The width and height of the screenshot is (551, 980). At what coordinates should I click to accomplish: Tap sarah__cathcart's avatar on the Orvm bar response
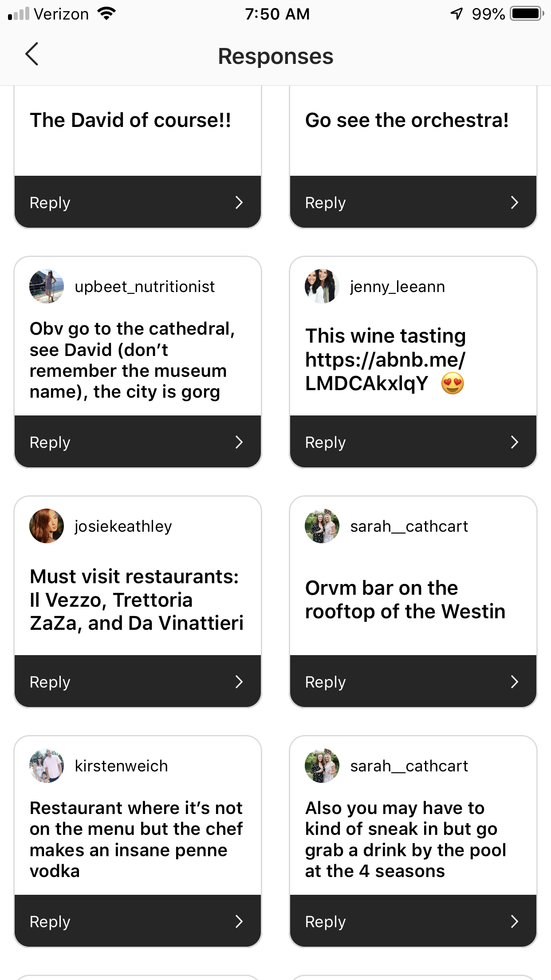(x=322, y=526)
